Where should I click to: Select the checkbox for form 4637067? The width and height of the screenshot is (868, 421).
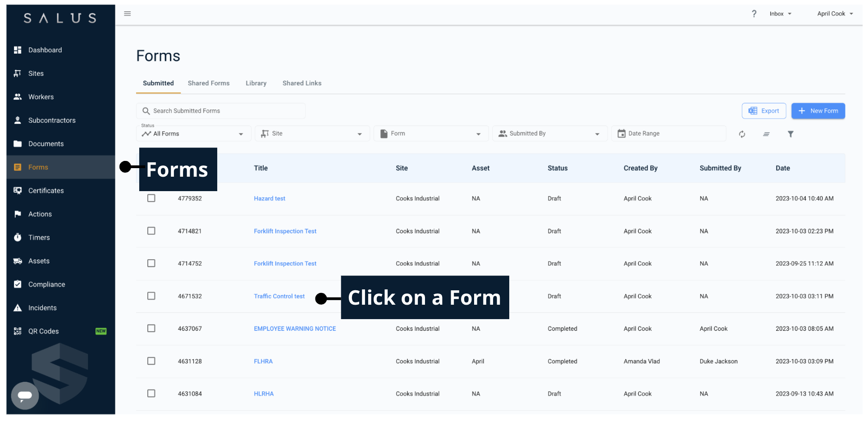151,329
